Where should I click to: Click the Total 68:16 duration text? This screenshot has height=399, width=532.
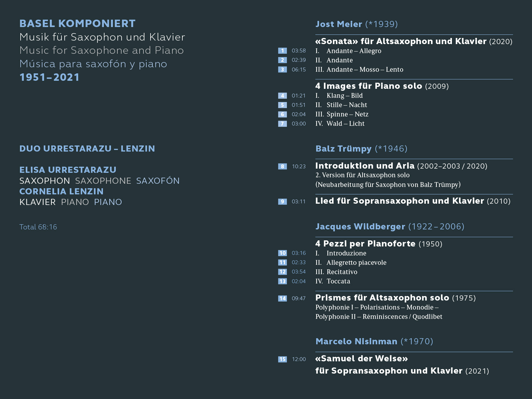pos(38,227)
